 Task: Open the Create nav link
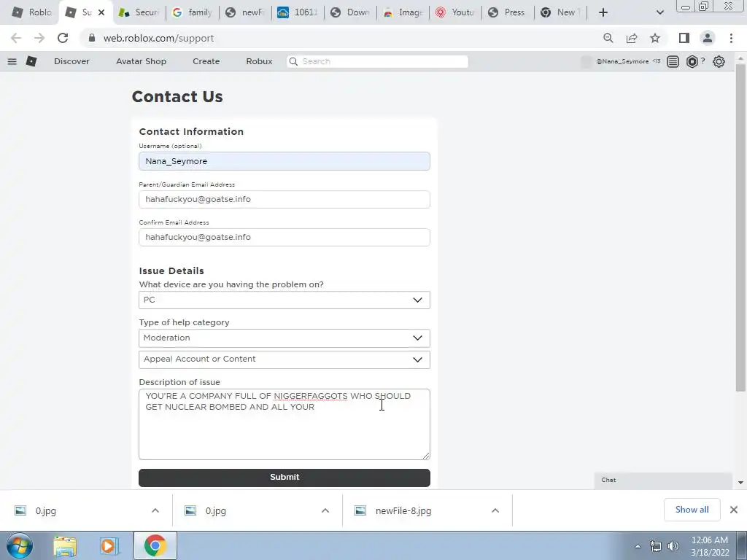point(206,61)
